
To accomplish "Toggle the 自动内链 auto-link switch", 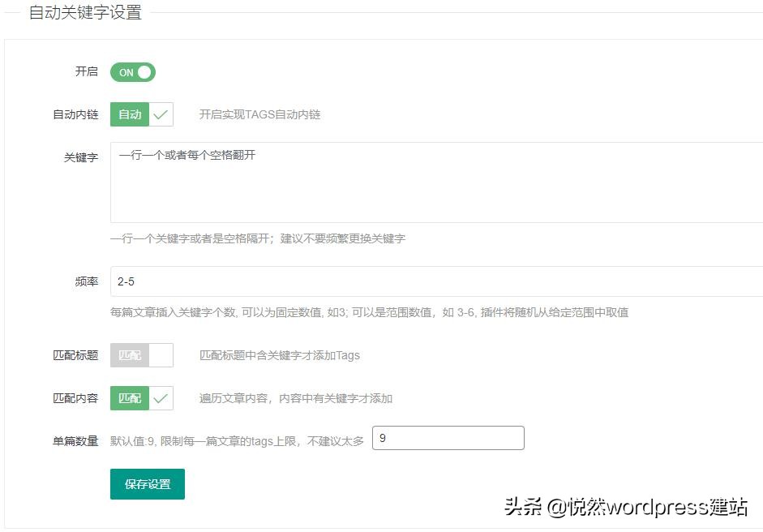I will coord(143,114).
